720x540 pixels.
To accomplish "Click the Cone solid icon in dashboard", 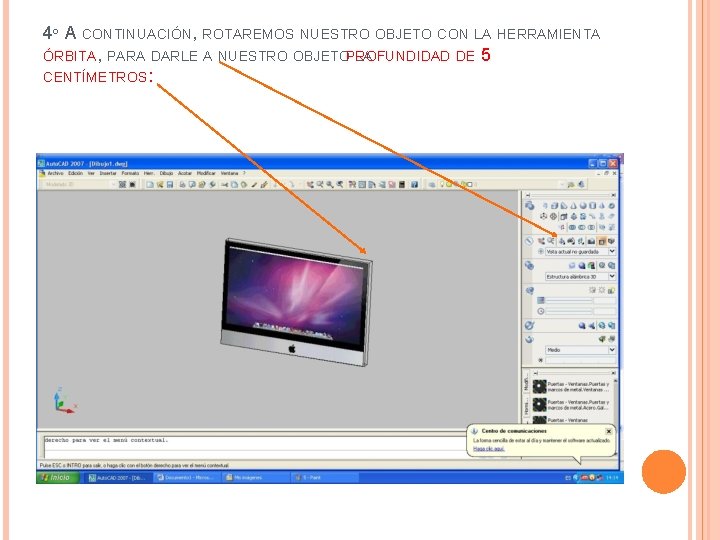I will 573,205.
